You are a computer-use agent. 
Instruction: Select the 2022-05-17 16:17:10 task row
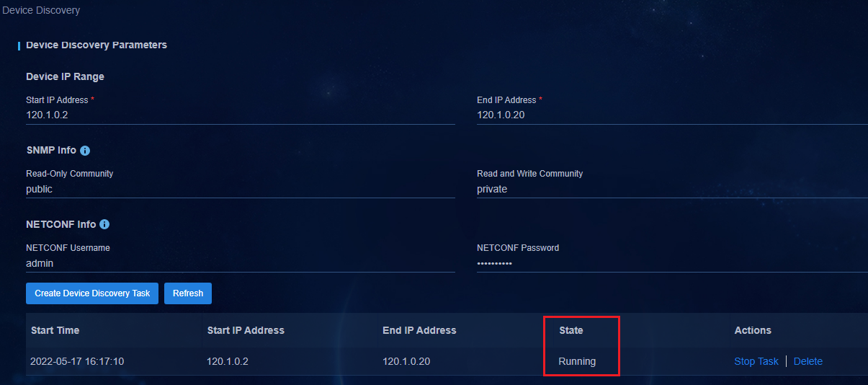tap(447, 361)
